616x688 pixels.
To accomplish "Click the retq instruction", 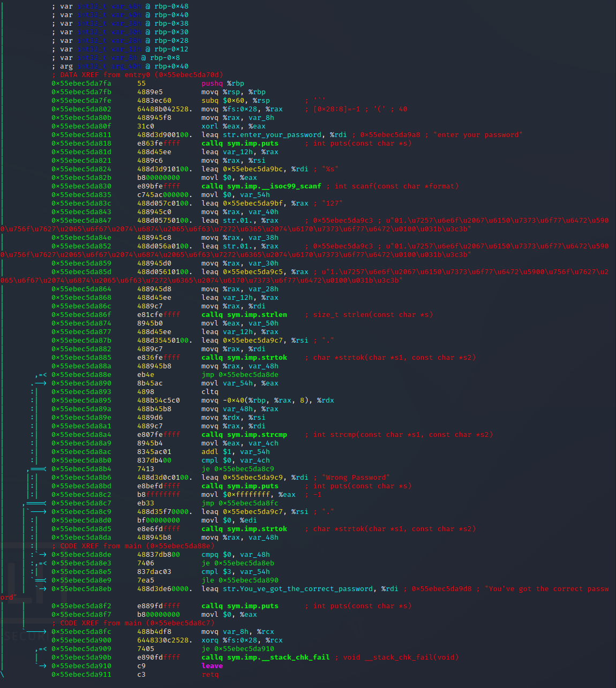I will pyautogui.click(x=210, y=675).
